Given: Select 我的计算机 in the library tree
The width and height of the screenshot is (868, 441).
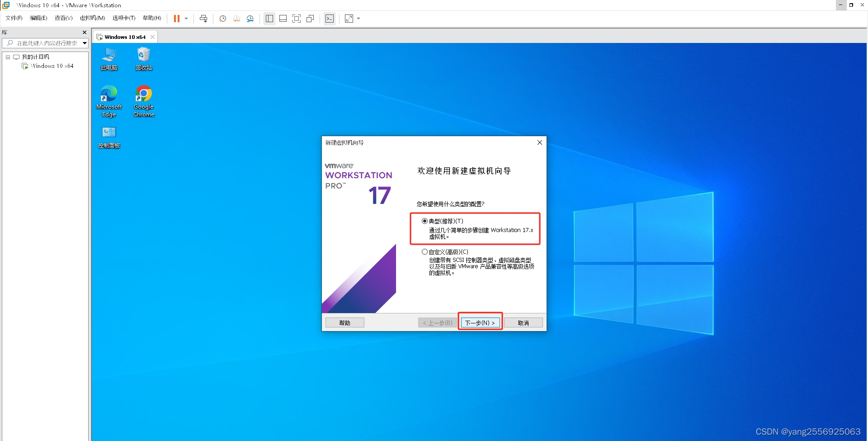Looking at the screenshot, I should click(x=36, y=57).
